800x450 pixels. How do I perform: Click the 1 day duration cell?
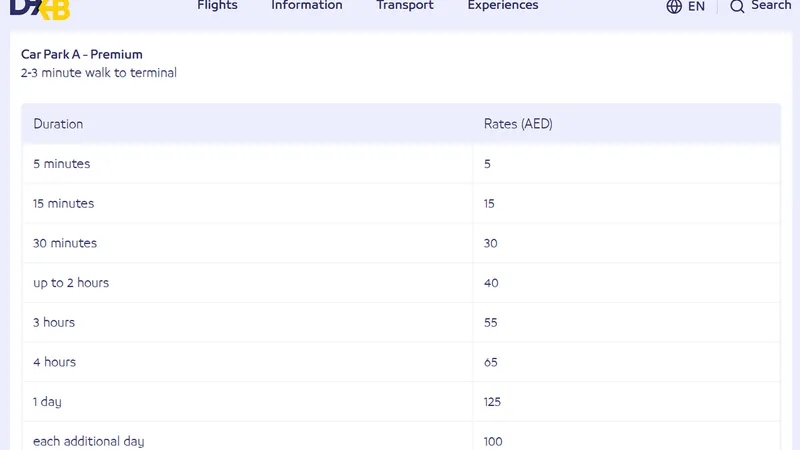click(x=49, y=402)
